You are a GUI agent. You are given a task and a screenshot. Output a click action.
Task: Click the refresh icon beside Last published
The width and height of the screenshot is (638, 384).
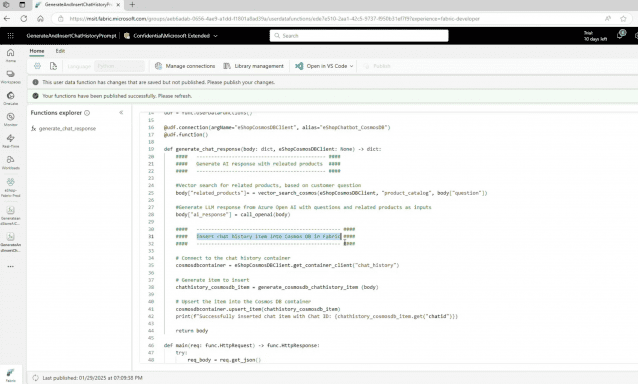pos(35,378)
